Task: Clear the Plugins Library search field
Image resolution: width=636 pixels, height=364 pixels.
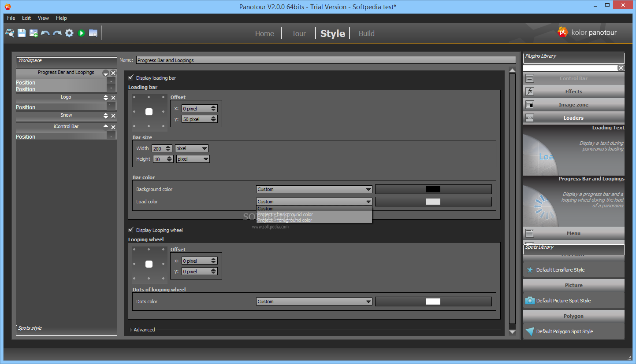Action: pos(621,68)
